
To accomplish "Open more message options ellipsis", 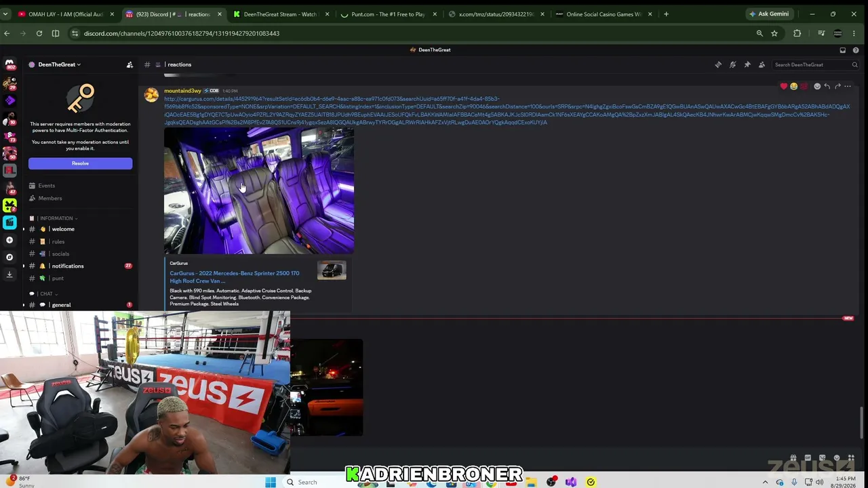I will pos(848,86).
